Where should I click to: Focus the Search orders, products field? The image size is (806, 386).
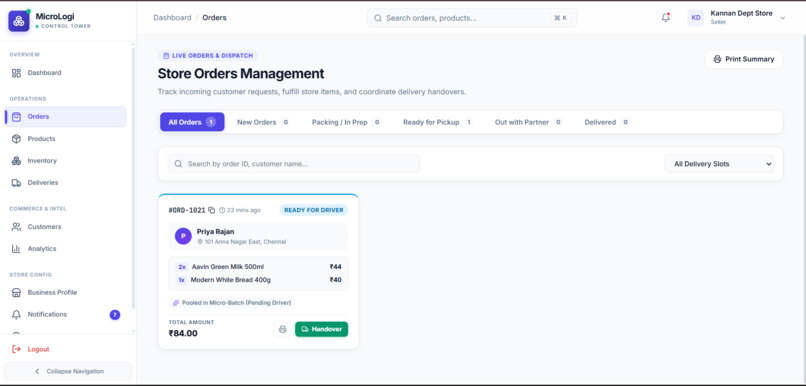coord(472,18)
